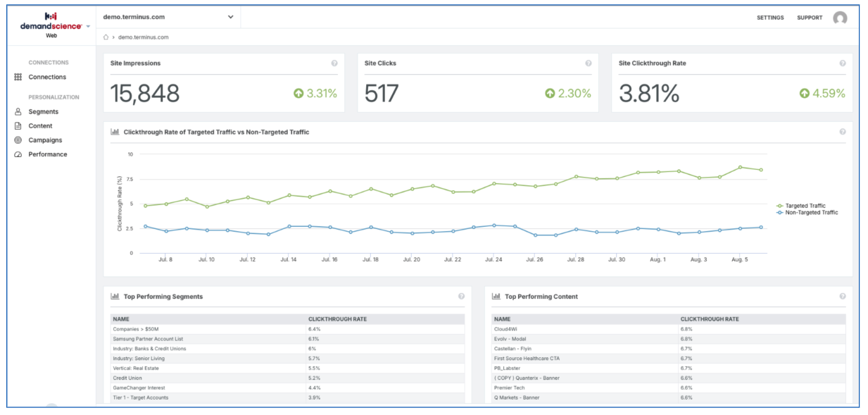Click Site Impressions help question icon
The height and width of the screenshot is (415, 868).
(x=334, y=63)
